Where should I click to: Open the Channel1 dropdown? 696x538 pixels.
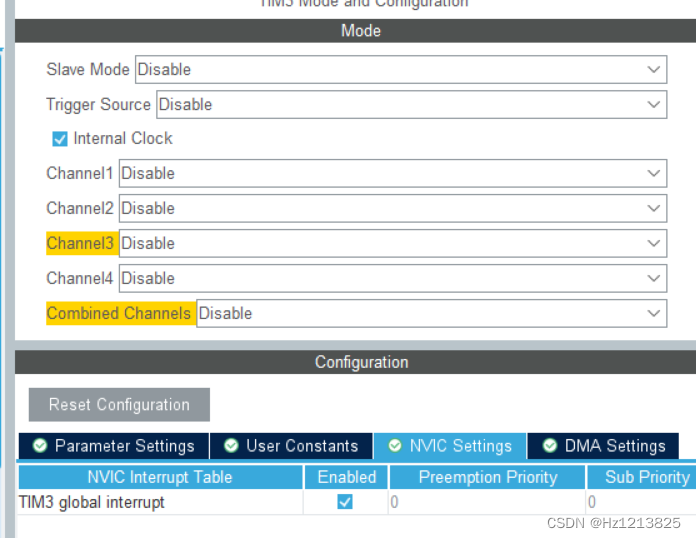point(393,174)
